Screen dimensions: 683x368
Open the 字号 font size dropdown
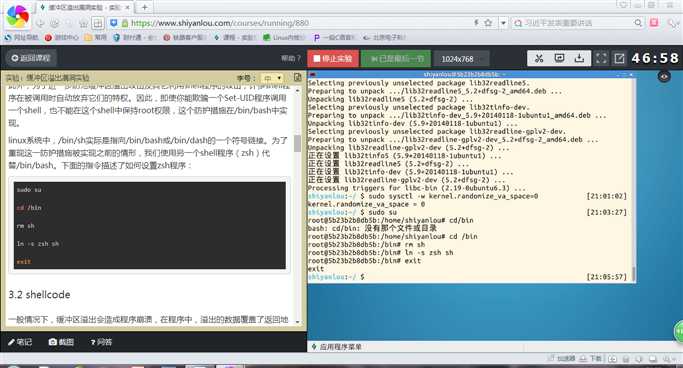pyautogui.click(x=271, y=78)
